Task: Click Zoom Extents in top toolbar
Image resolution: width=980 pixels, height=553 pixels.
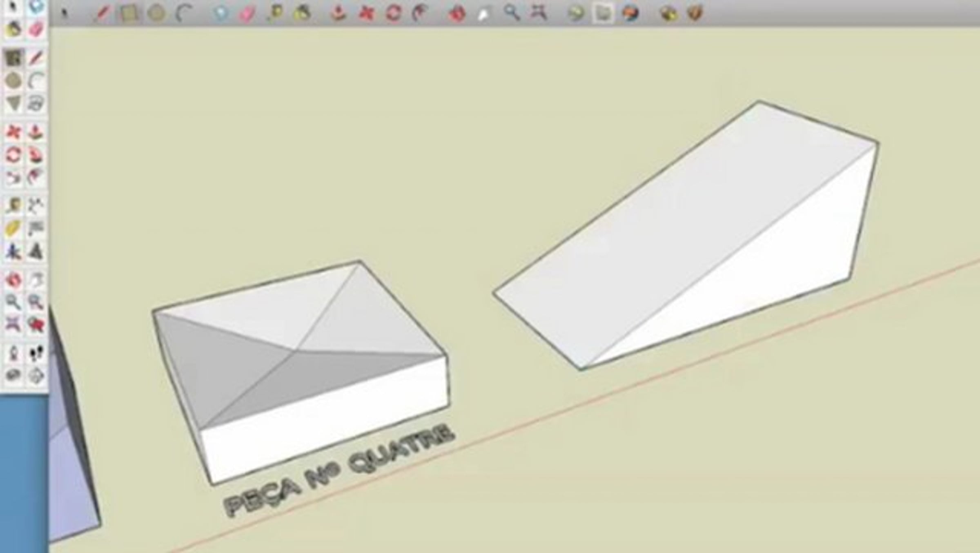Action: click(x=539, y=13)
